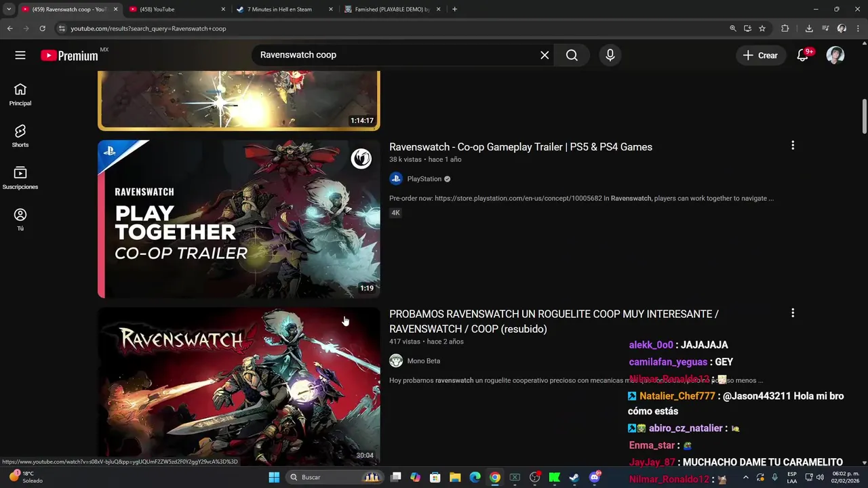Go to Principal in the sidebar
The image size is (868, 488).
click(20, 94)
